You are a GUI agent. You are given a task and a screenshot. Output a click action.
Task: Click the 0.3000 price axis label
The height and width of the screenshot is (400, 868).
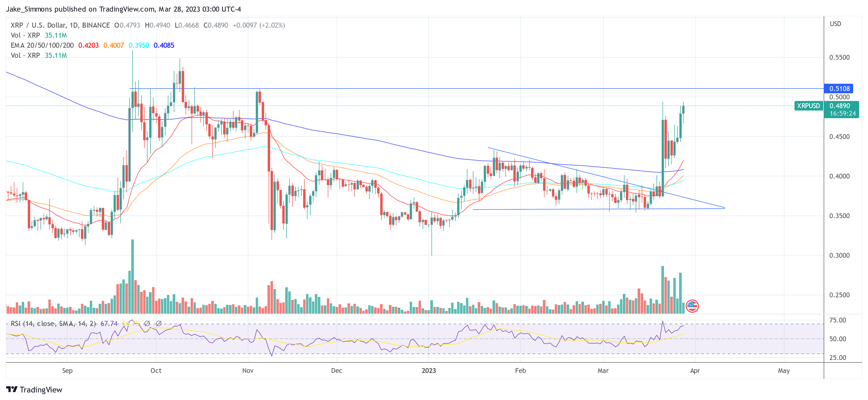coord(839,255)
